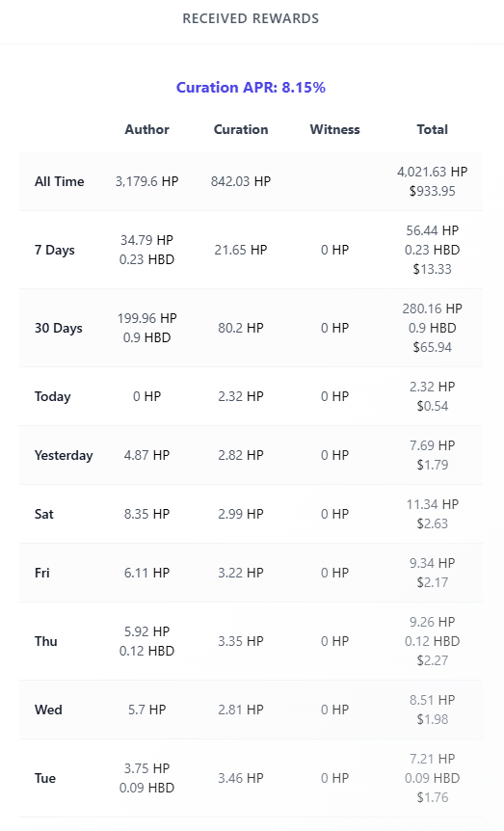Select the Author column header
This screenshot has width=504, height=831.
click(x=146, y=129)
